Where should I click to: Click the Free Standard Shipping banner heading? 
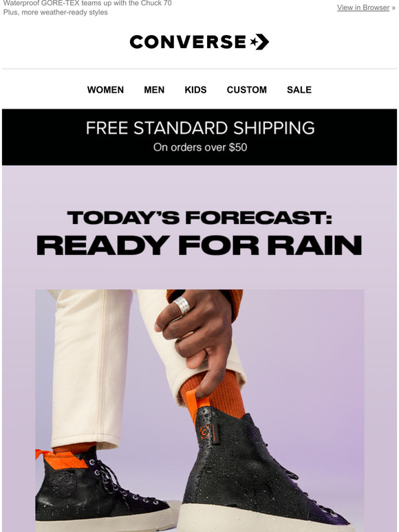pos(200,129)
